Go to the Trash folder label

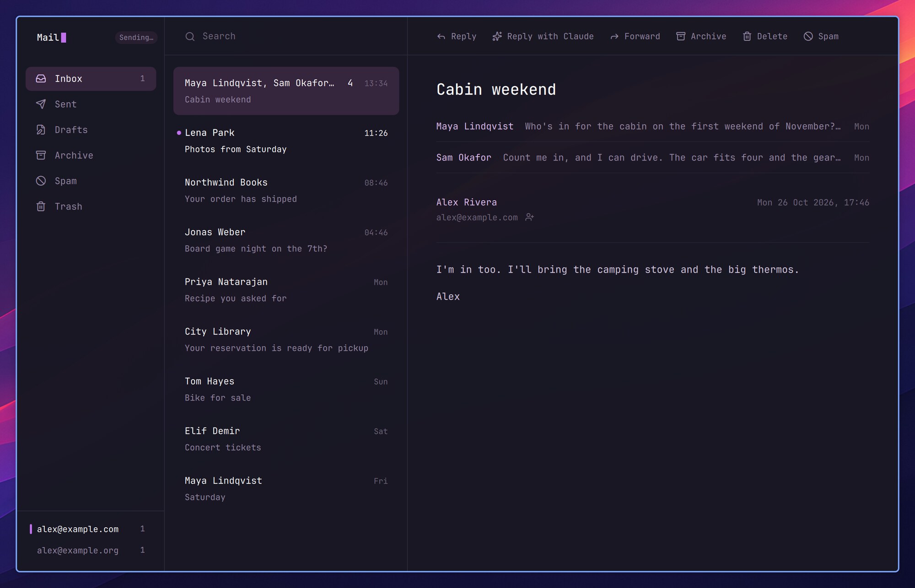(69, 207)
